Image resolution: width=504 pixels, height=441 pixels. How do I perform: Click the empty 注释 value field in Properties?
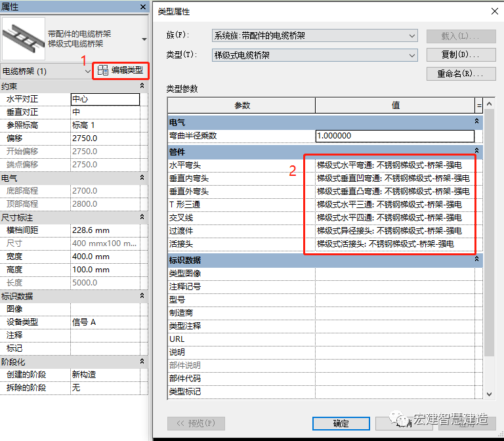click(105, 335)
